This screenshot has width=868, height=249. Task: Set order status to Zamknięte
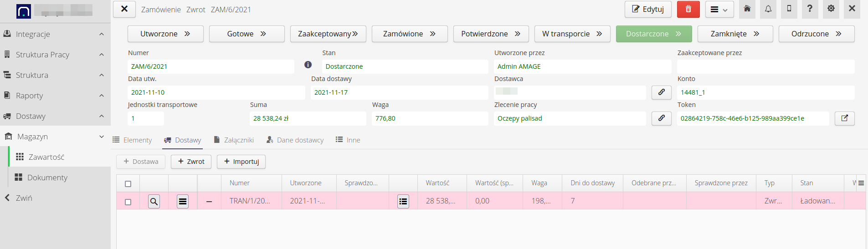tap(734, 34)
